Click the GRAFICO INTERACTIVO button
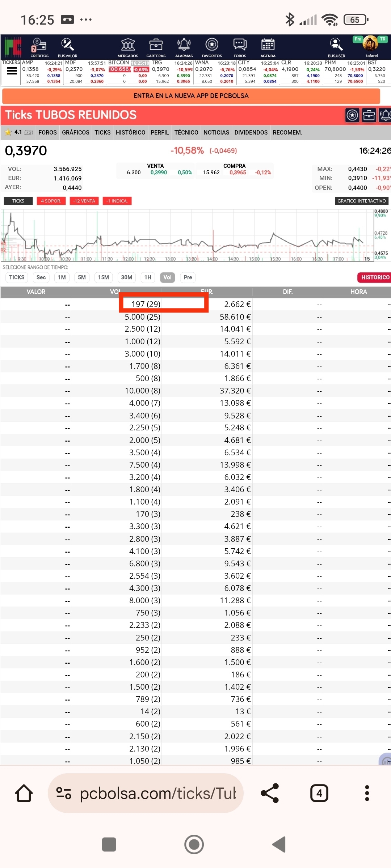This screenshot has width=391, height=868. click(x=361, y=201)
